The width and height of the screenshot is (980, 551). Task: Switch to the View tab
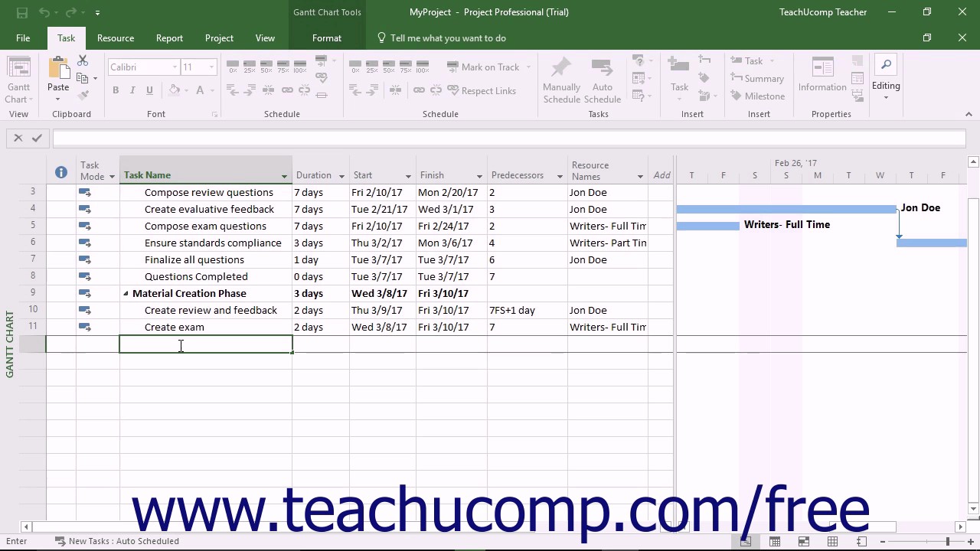[265, 38]
